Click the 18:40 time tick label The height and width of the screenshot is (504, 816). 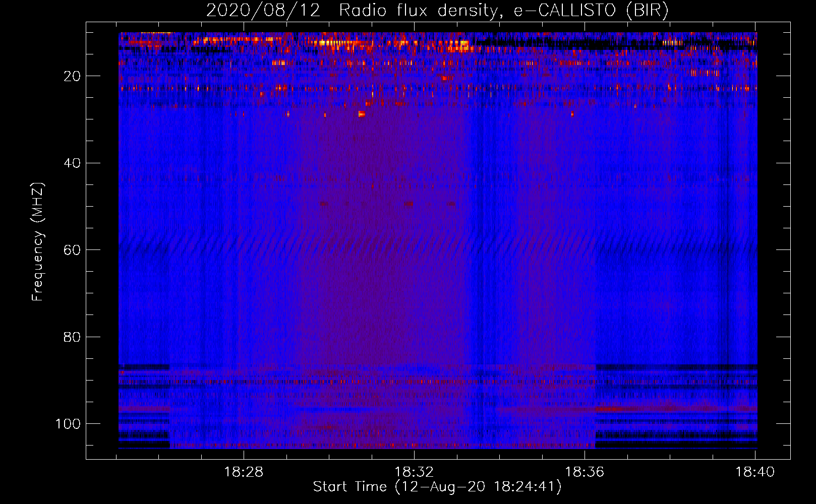pos(755,472)
